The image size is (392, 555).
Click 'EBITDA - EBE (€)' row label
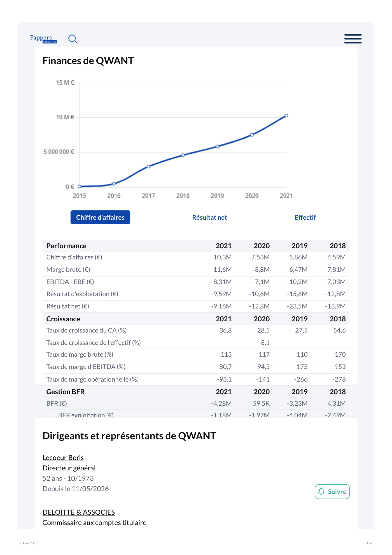(x=70, y=282)
